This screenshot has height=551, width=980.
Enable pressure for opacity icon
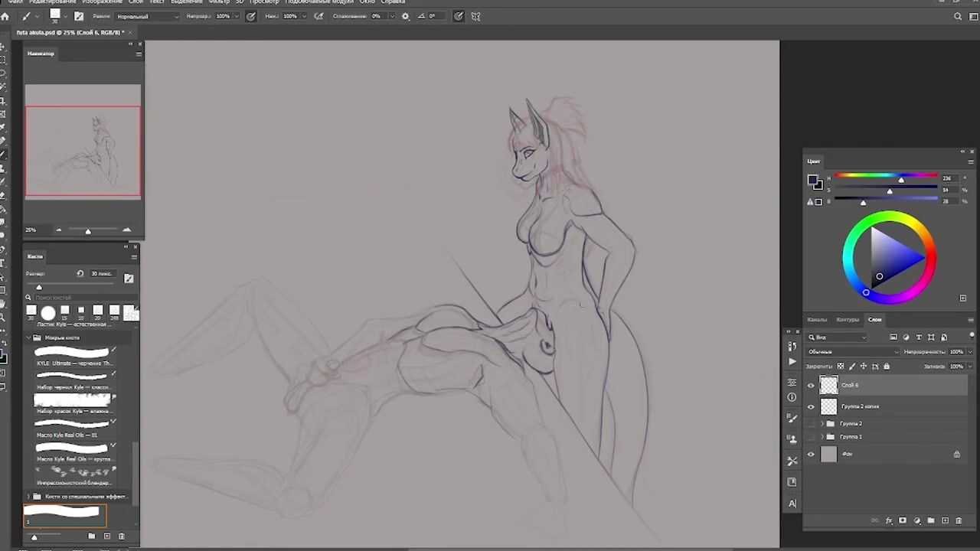(250, 16)
